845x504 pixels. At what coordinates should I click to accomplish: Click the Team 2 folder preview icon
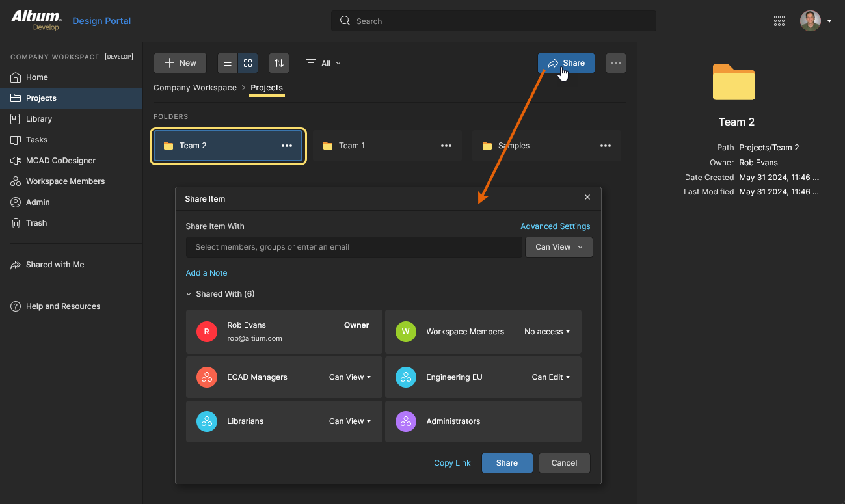[x=734, y=82]
